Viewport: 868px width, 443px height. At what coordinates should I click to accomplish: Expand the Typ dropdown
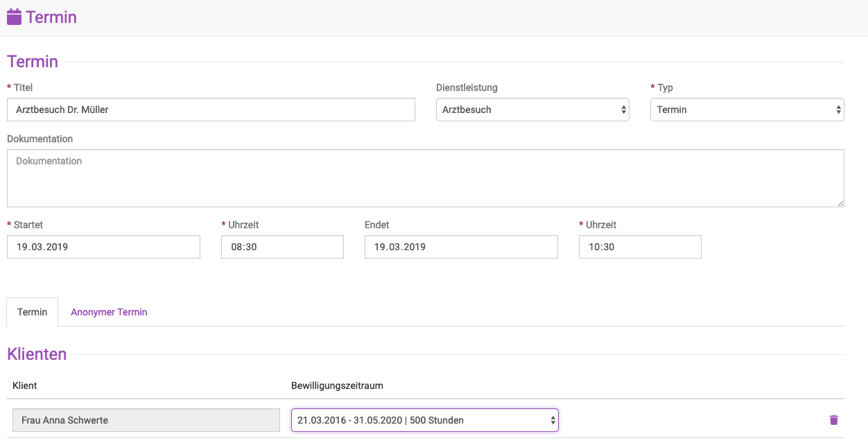coord(747,110)
